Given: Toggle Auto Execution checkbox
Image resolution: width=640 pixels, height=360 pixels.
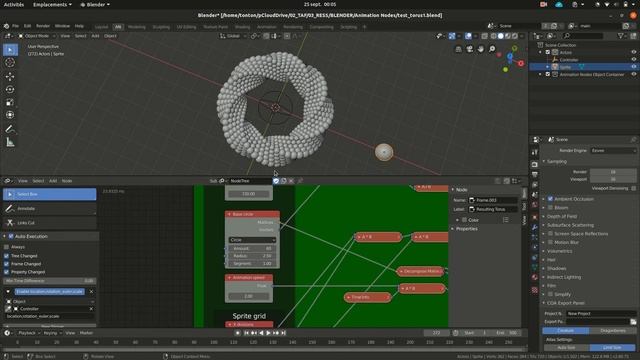Looking at the screenshot, I should click(11, 236).
